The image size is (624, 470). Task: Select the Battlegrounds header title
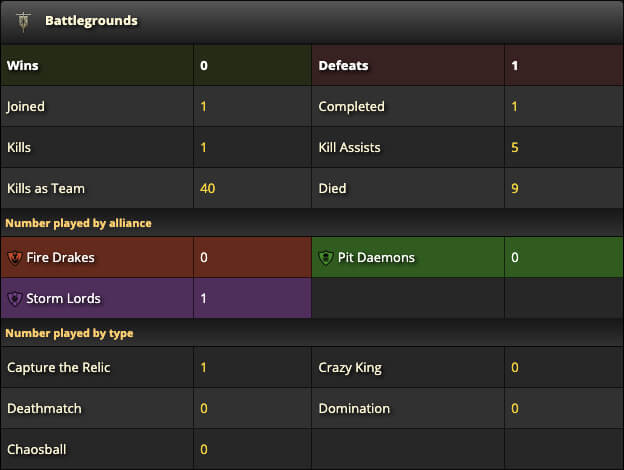pos(91,21)
